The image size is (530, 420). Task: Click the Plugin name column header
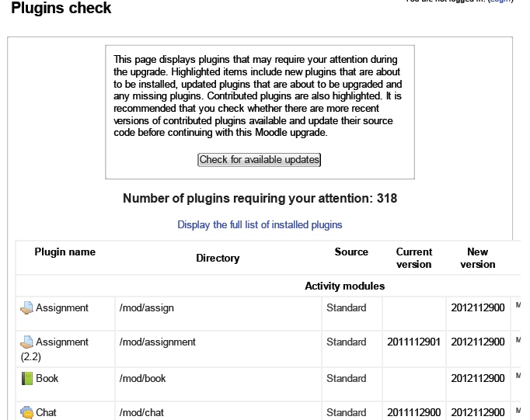65,252
